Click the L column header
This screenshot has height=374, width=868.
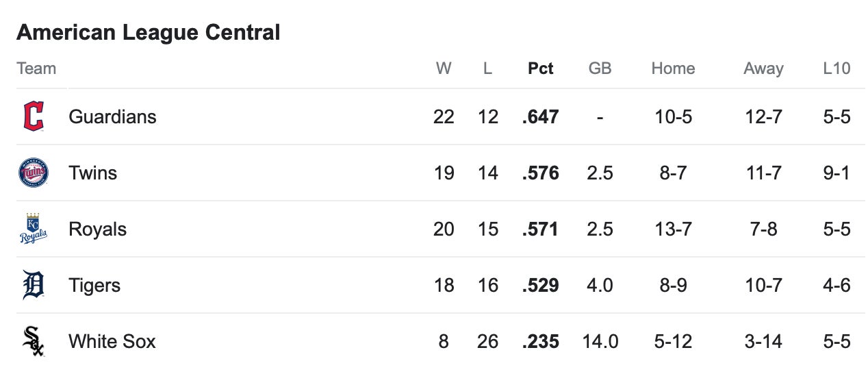[487, 68]
